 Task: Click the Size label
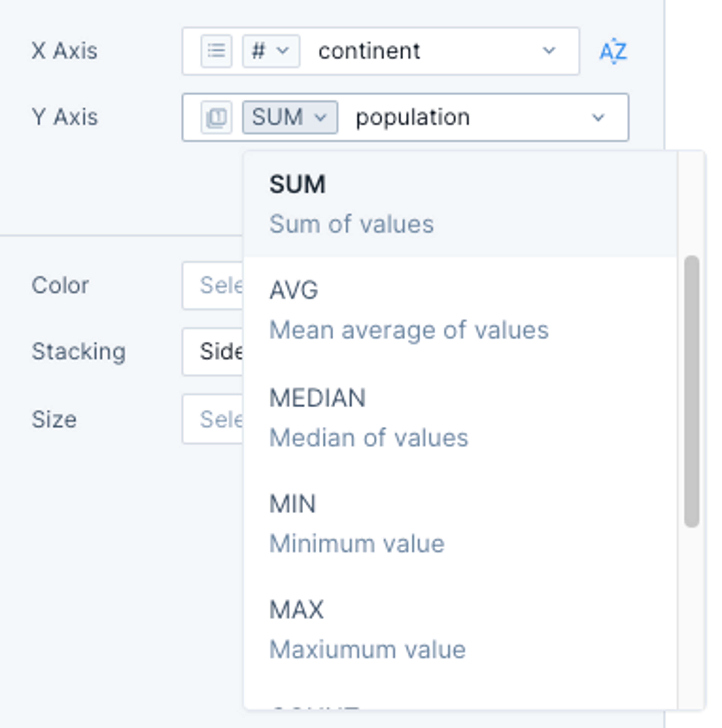click(54, 419)
